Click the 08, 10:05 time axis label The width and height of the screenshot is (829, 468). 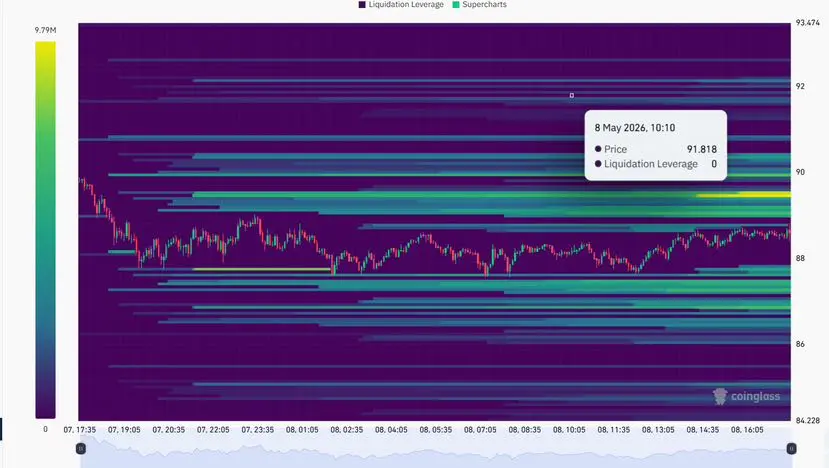(x=569, y=430)
